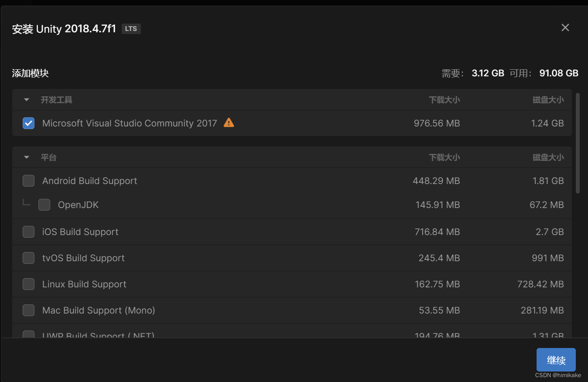Click the LTS badge next to the title
588x382 pixels.
131,28
